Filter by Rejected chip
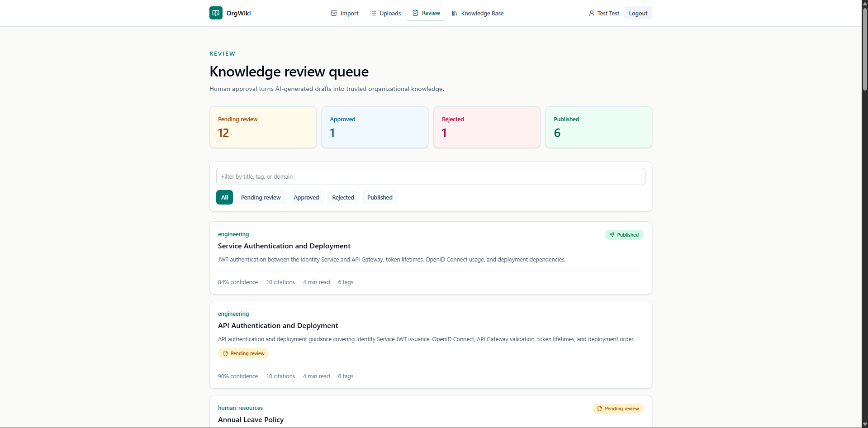 click(343, 197)
